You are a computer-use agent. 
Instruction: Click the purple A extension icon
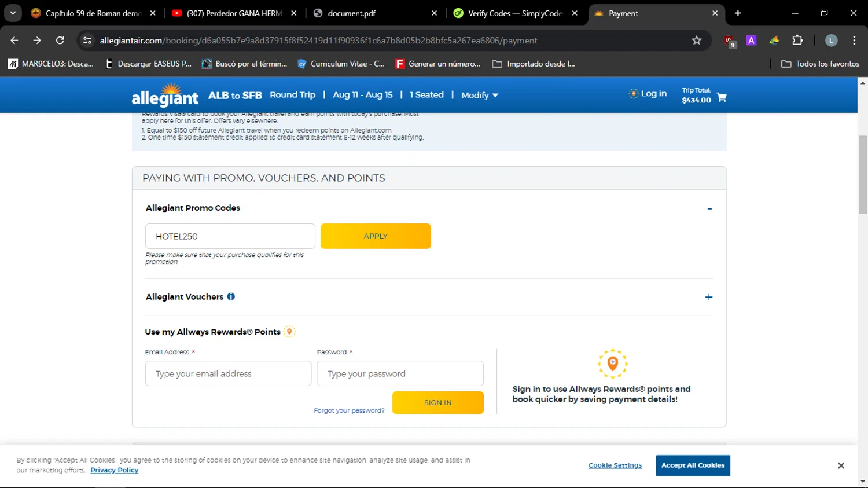[751, 41]
